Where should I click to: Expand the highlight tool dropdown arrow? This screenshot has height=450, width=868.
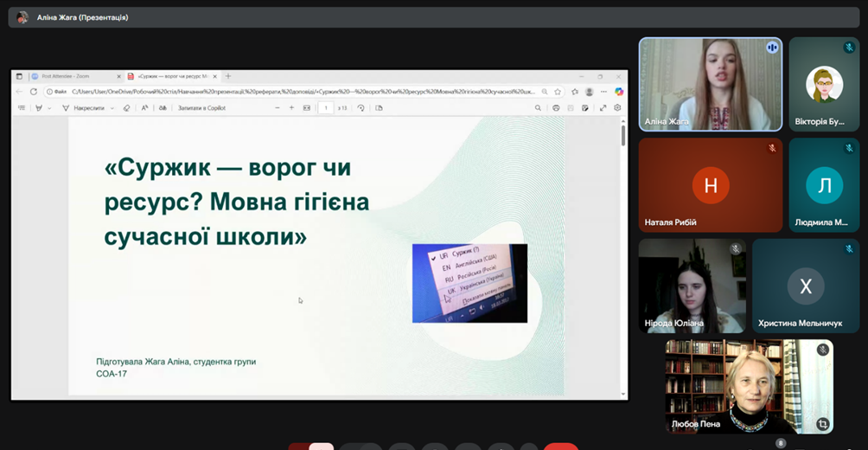[49, 108]
